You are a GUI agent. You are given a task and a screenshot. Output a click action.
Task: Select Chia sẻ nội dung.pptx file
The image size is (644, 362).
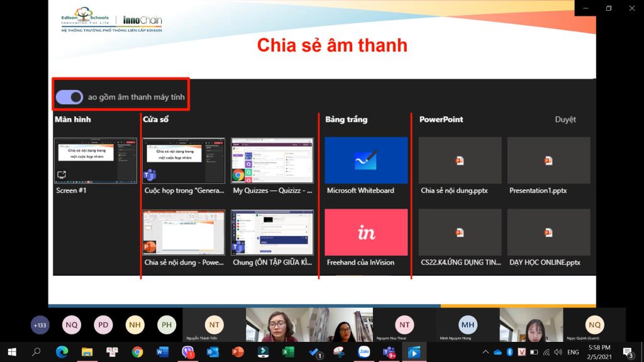pyautogui.click(x=460, y=161)
